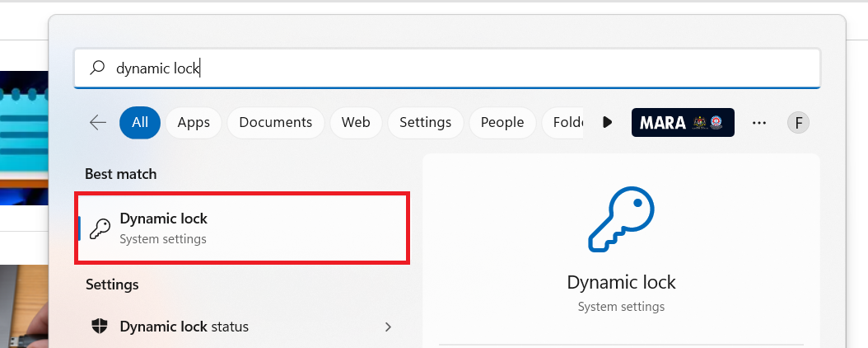
Task: Go back using the left arrow
Action: pyautogui.click(x=98, y=122)
